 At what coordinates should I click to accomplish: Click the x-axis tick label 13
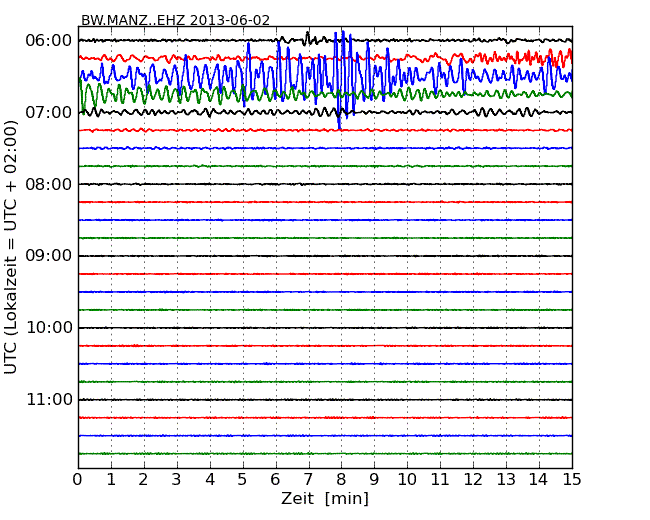[x=506, y=480]
